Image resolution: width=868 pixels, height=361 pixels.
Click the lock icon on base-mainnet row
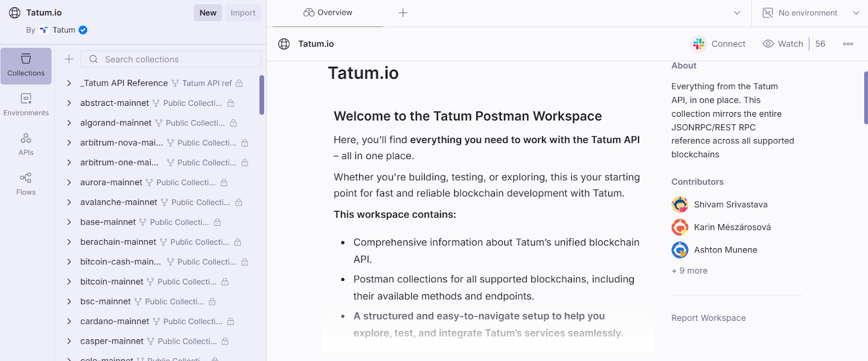point(218,222)
